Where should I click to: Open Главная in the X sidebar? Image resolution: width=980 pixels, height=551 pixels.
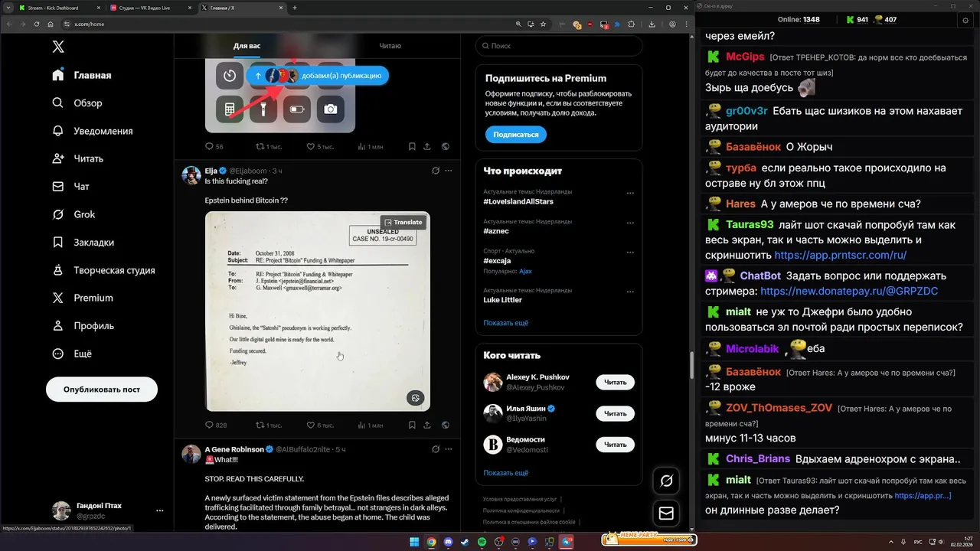(82, 75)
